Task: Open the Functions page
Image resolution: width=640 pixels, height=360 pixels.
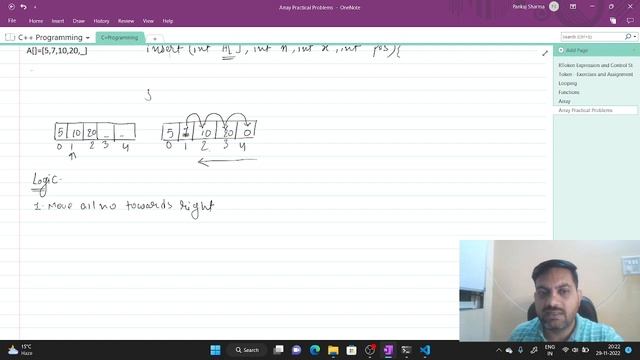Action: pyautogui.click(x=569, y=92)
